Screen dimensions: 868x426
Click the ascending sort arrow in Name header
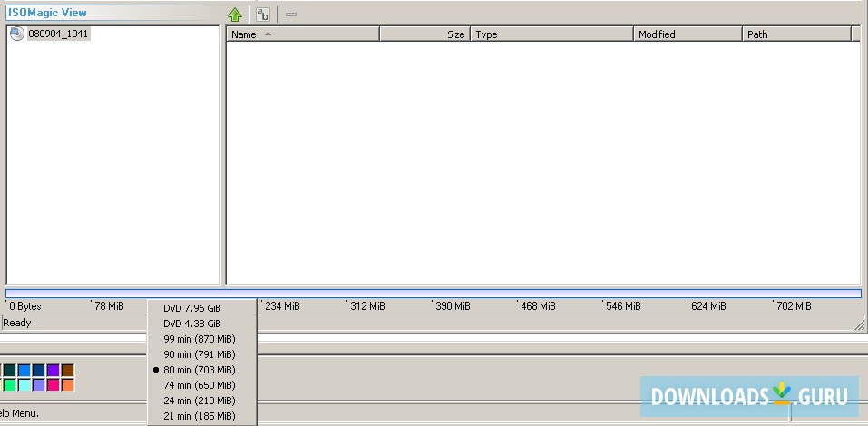(268, 34)
